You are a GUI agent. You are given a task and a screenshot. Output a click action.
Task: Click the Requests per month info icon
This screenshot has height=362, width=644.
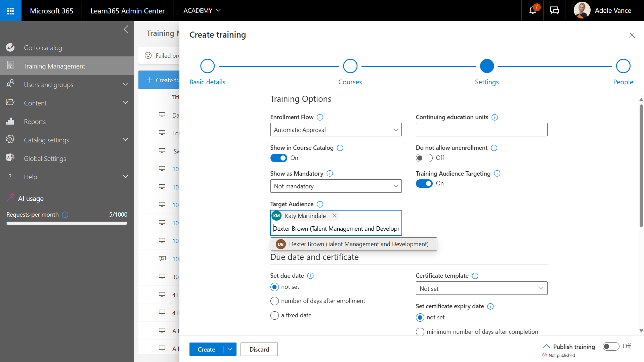65,215
